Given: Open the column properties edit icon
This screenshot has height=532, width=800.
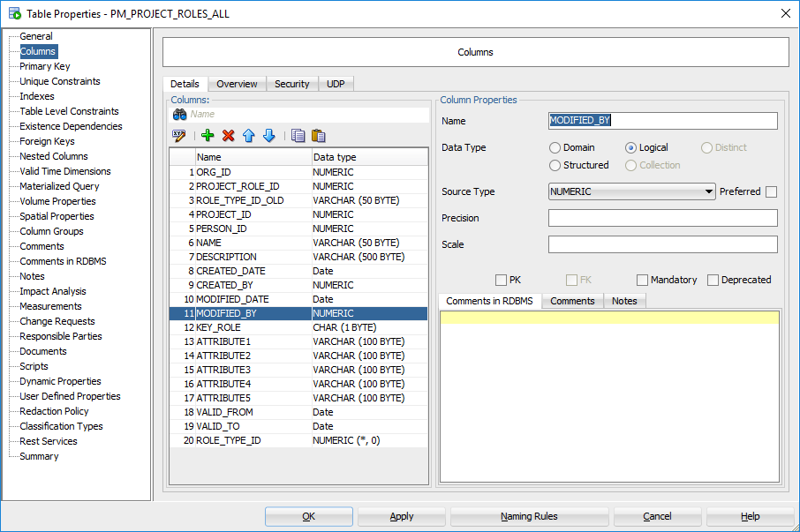Looking at the screenshot, I should [180, 135].
